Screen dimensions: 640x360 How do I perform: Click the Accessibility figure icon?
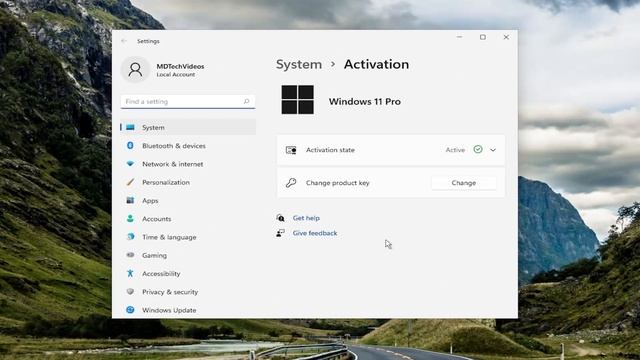[130, 273]
